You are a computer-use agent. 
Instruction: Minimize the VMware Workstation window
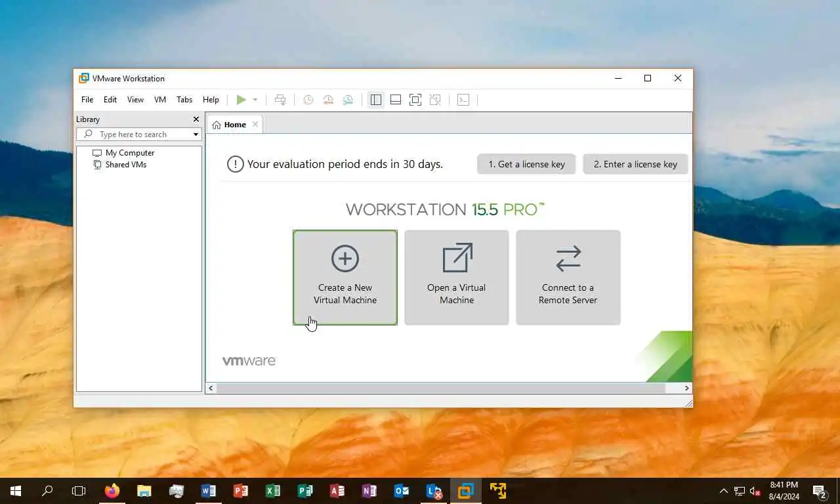click(x=618, y=78)
